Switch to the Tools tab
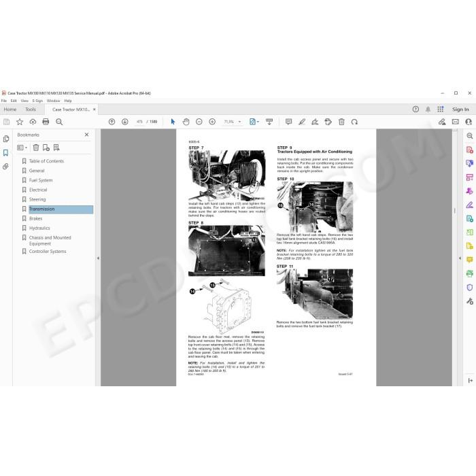This screenshot has width=476, height=476. pos(31,109)
